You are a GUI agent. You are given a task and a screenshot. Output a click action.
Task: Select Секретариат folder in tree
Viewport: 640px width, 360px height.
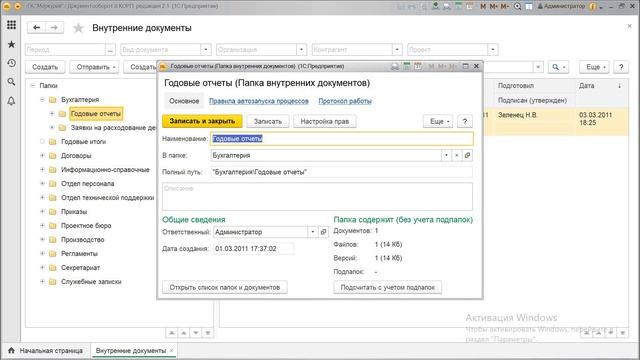click(80, 267)
